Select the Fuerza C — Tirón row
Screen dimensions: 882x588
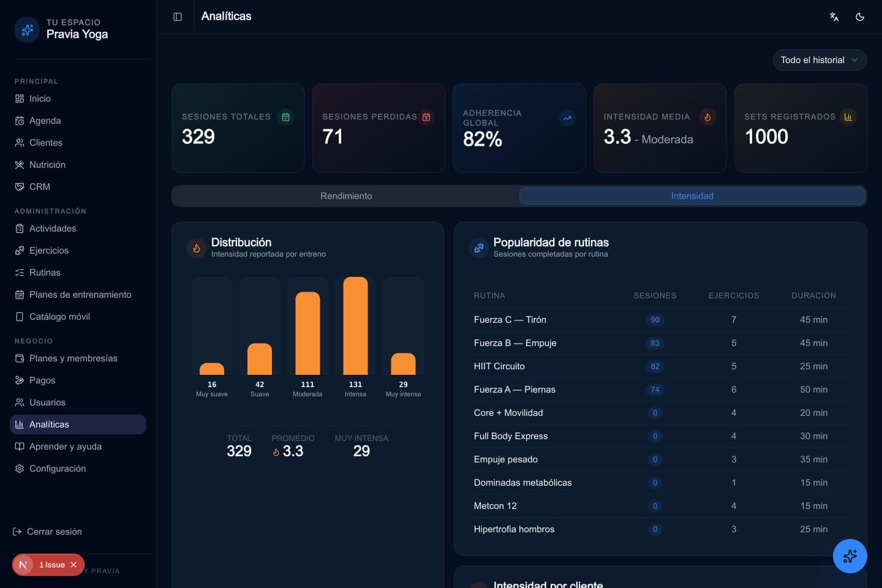(661, 320)
